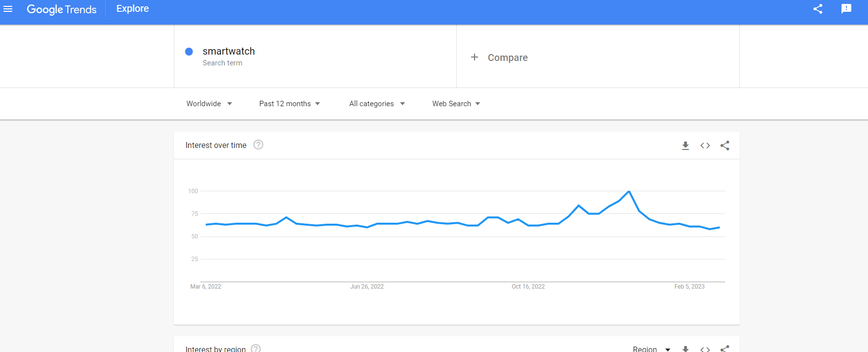Open the Past 12 months dropdown
The width and height of the screenshot is (868, 352).
click(x=290, y=104)
